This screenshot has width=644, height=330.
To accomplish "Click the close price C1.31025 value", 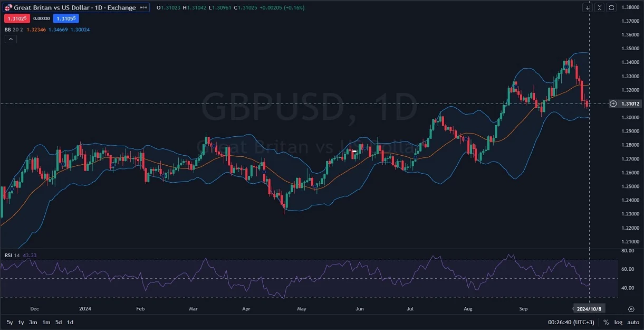I will tap(246, 8).
